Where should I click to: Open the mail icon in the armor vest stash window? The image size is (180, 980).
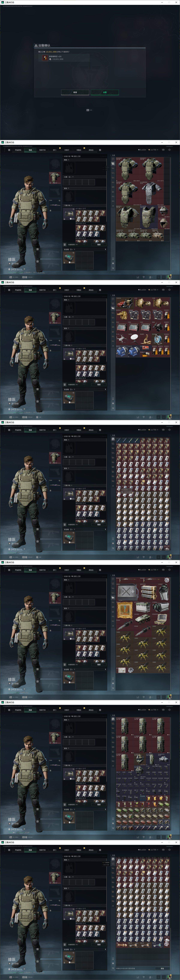(x=163, y=149)
